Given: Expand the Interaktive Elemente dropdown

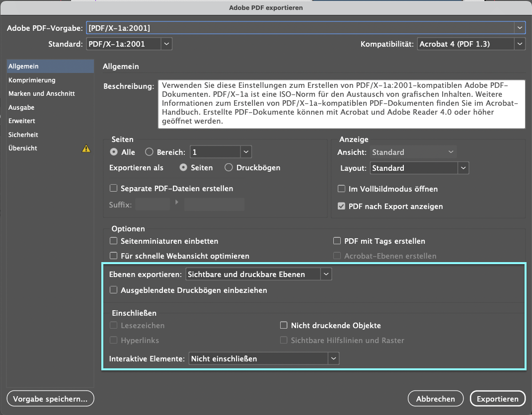Looking at the screenshot, I should click(333, 358).
